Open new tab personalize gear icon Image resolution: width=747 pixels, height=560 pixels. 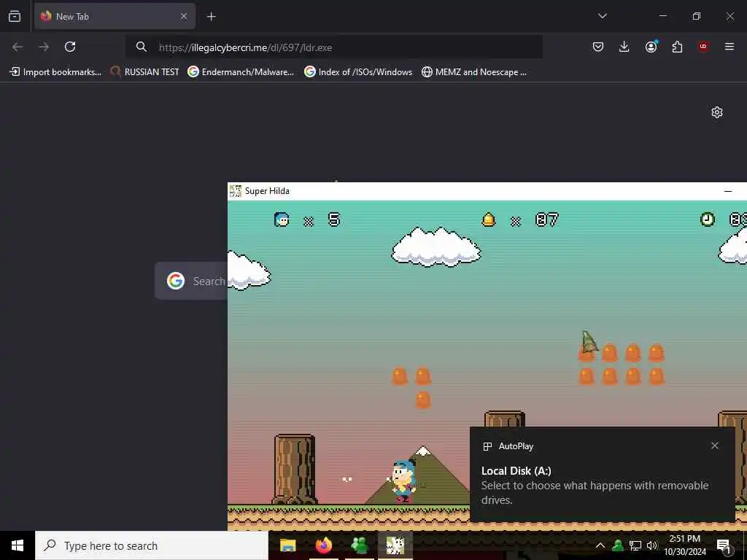[x=717, y=112]
